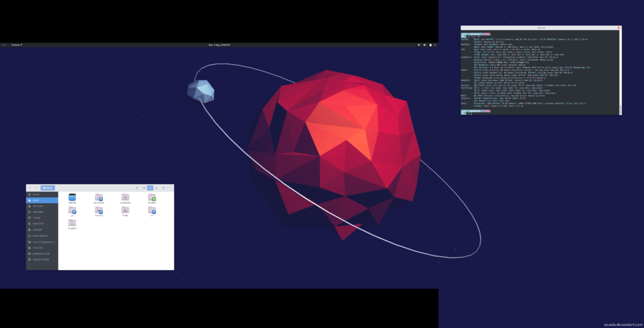Select Documents in the sidebar
This screenshot has width=644, height=328.
coord(42,206)
